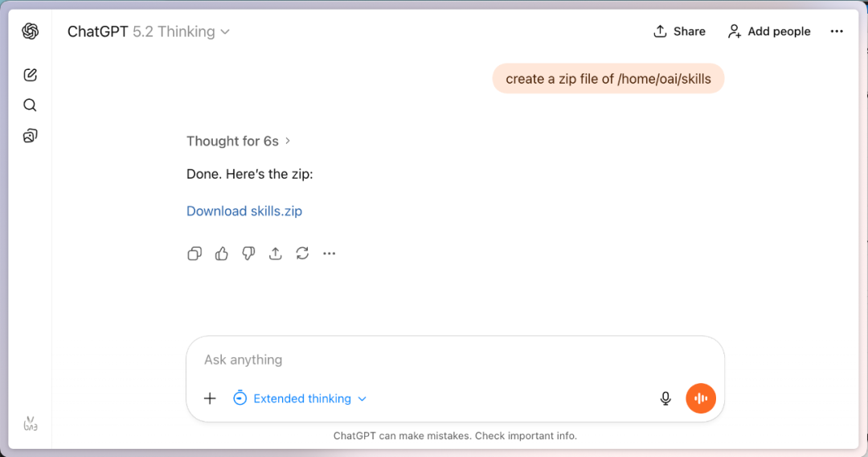Give the response a thumbs down
868x457 pixels.
[x=248, y=253]
